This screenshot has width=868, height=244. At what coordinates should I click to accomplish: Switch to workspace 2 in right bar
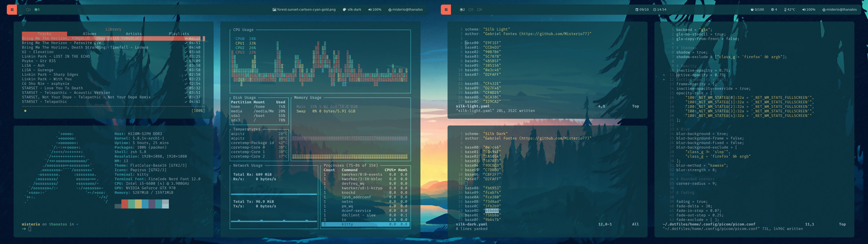pyautogui.click(x=462, y=9)
